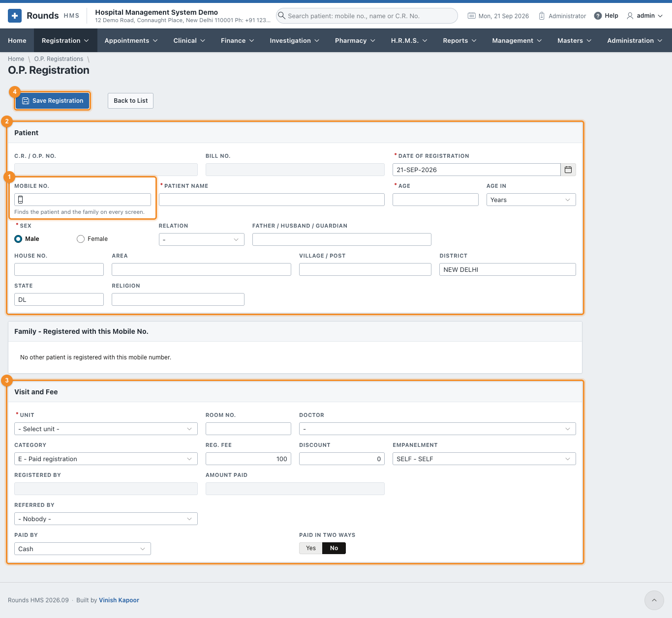Screen dimensions: 672x618
Task: Go to the Home menu item
Action: pyautogui.click(x=17, y=40)
